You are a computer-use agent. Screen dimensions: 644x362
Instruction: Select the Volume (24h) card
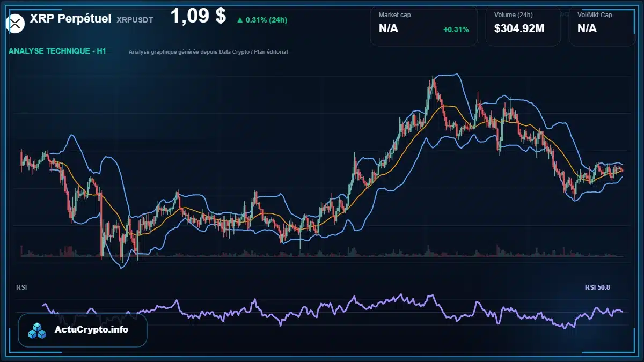(523, 26)
